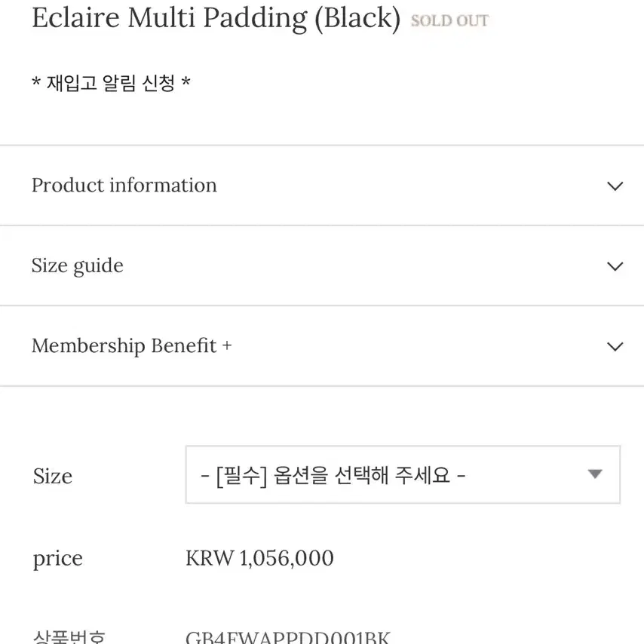The width and height of the screenshot is (644, 644).
Task: Click the Eclaire Multi Padding (Black) title
Action: click(x=216, y=19)
